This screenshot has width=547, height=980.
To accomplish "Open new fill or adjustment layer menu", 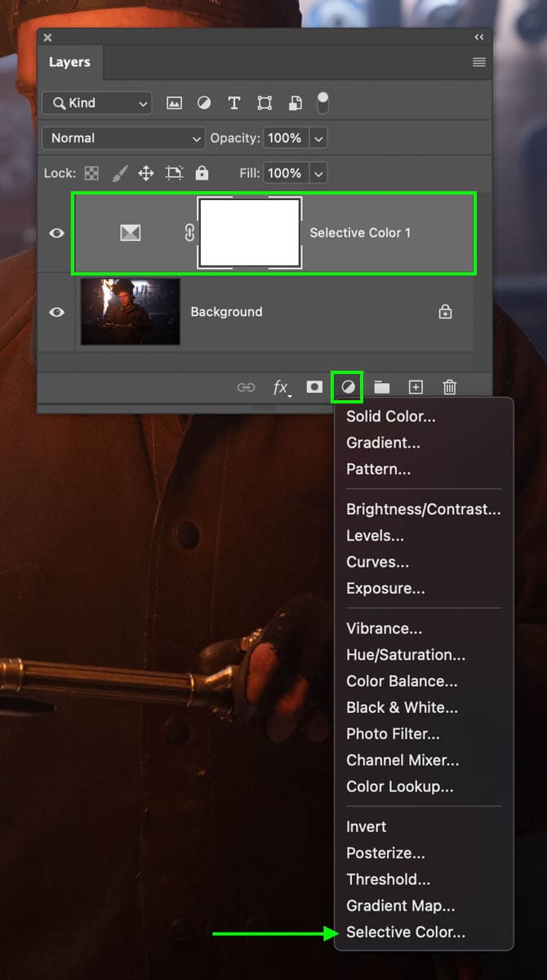I will (x=348, y=387).
